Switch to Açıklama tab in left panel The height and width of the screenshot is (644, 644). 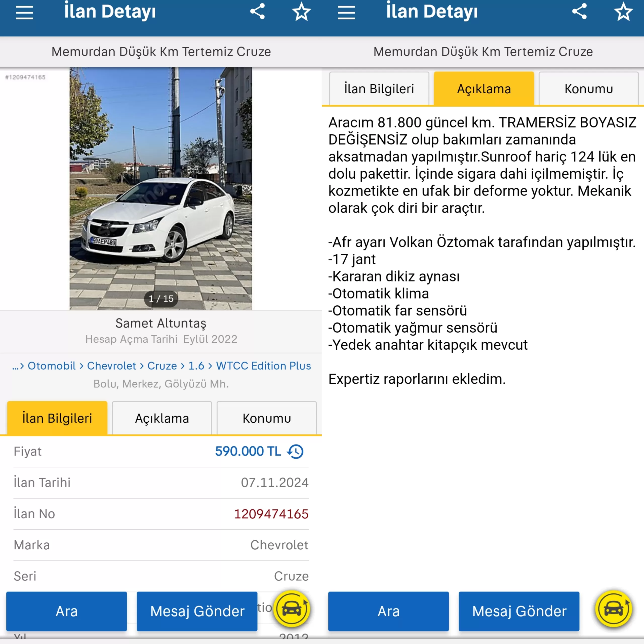coord(162,418)
